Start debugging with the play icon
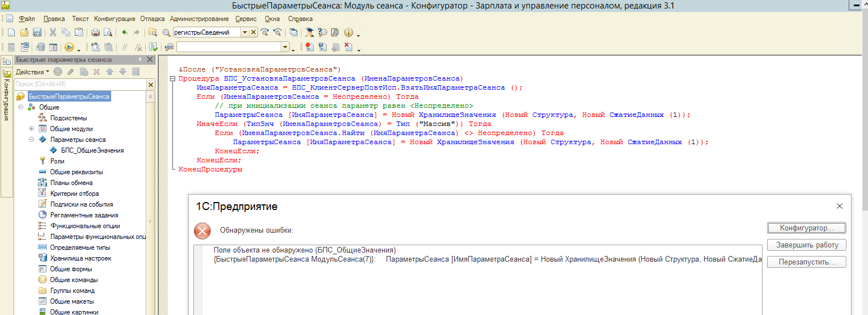The height and width of the screenshot is (315, 868). (x=69, y=47)
